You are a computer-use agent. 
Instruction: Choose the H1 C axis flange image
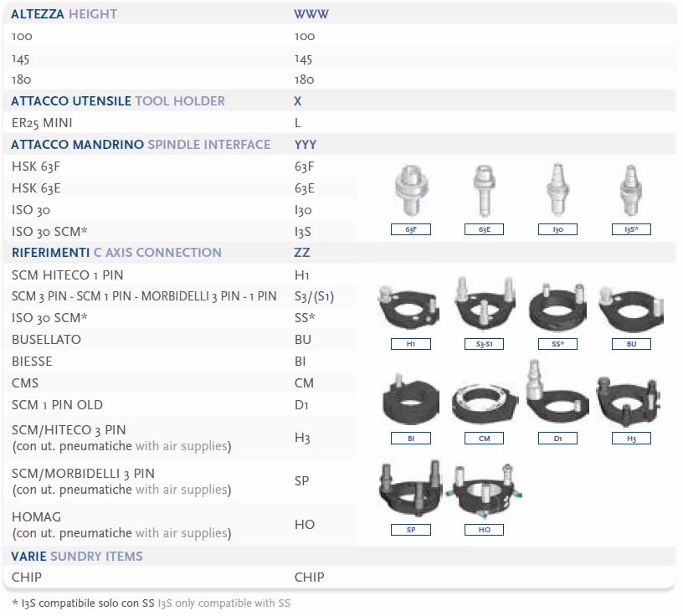410,308
